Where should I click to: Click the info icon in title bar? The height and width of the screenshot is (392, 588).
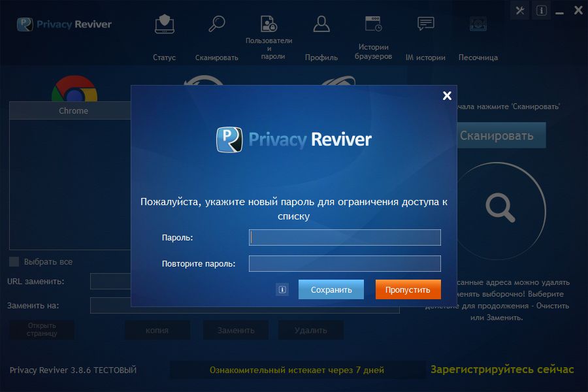[542, 10]
